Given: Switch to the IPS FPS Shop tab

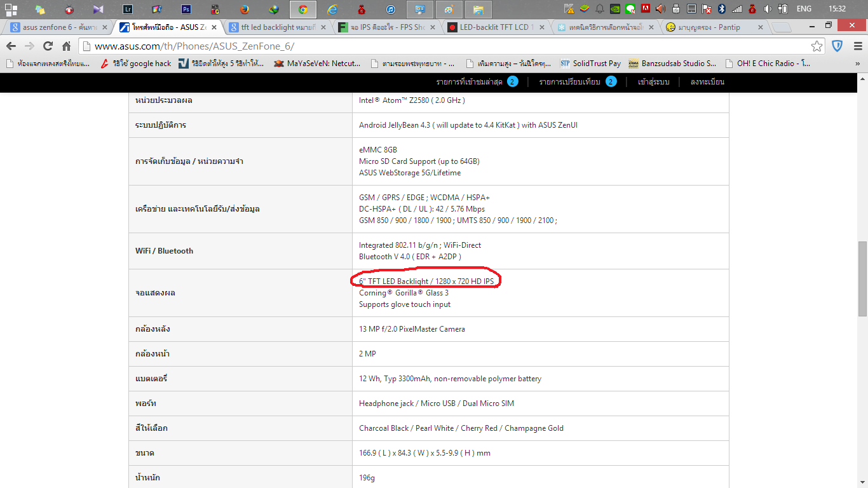Looking at the screenshot, I should [x=386, y=27].
